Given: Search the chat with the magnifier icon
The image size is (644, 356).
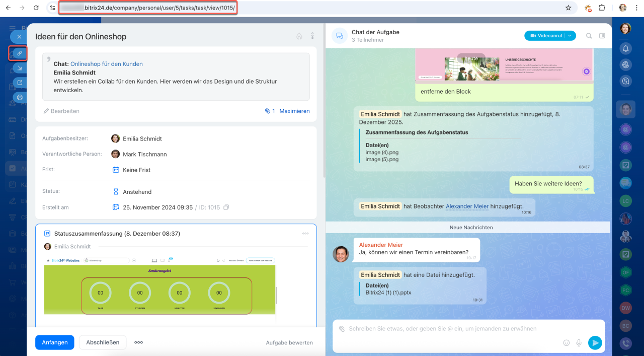Looking at the screenshot, I should [589, 36].
